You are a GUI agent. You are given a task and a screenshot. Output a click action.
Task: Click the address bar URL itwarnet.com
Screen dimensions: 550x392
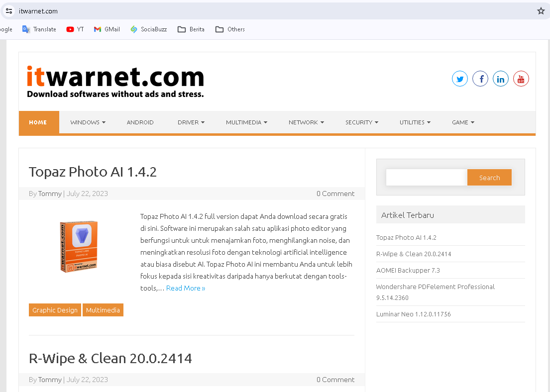pyautogui.click(x=38, y=11)
